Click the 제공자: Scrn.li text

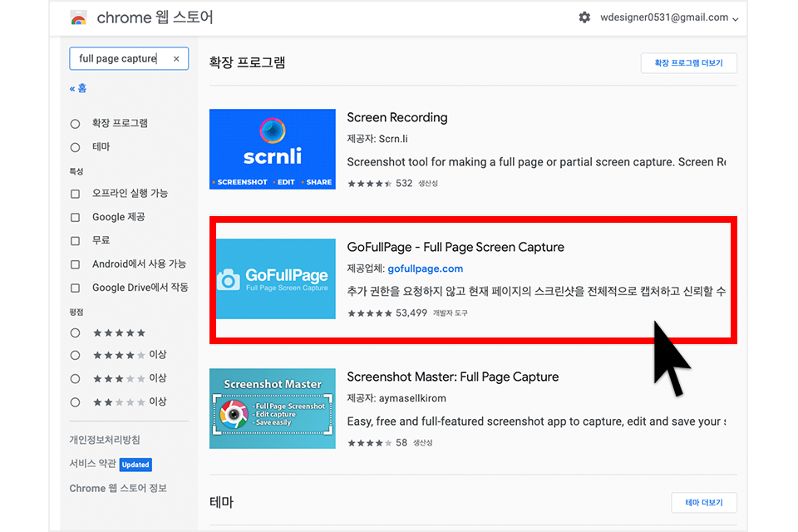click(377, 139)
